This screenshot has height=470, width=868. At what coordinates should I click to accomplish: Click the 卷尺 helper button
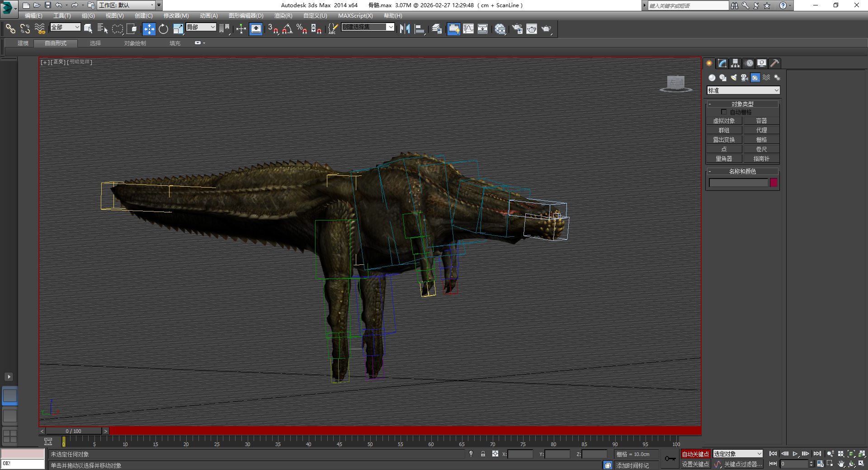click(761, 149)
